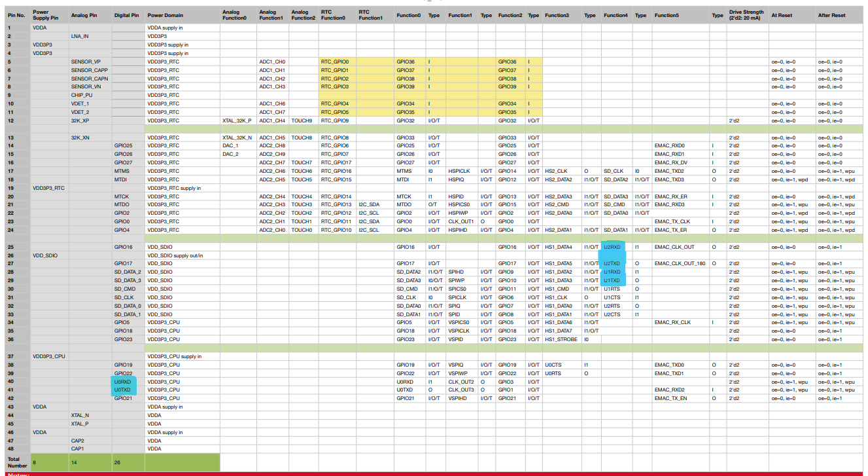Click the highlighted U2TXD cell
The image size is (868, 476).
(613, 263)
